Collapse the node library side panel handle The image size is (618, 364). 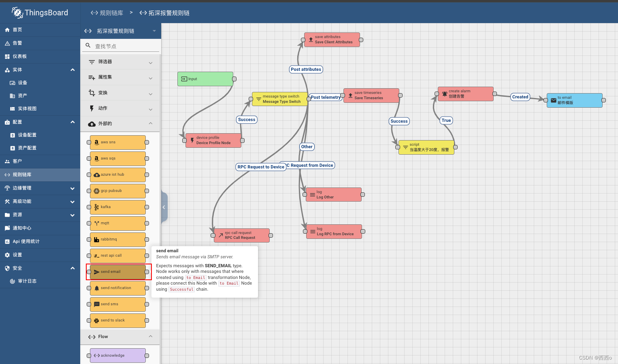pyautogui.click(x=164, y=207)
